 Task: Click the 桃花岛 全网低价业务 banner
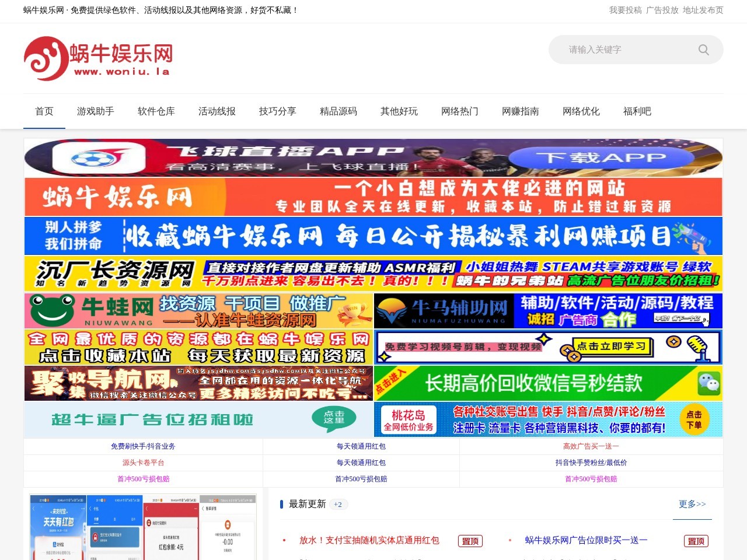click(549, 419)
